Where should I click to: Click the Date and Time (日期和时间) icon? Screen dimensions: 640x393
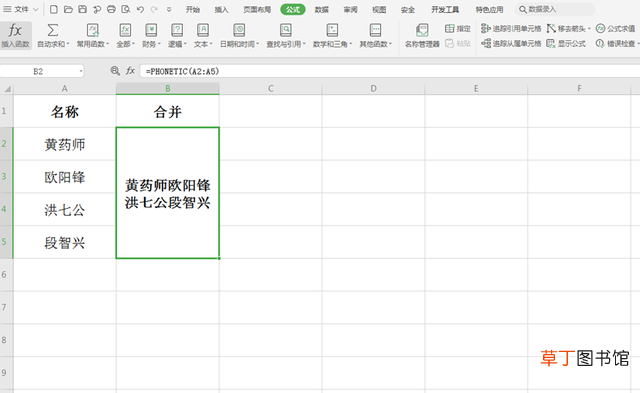(239, 30)
